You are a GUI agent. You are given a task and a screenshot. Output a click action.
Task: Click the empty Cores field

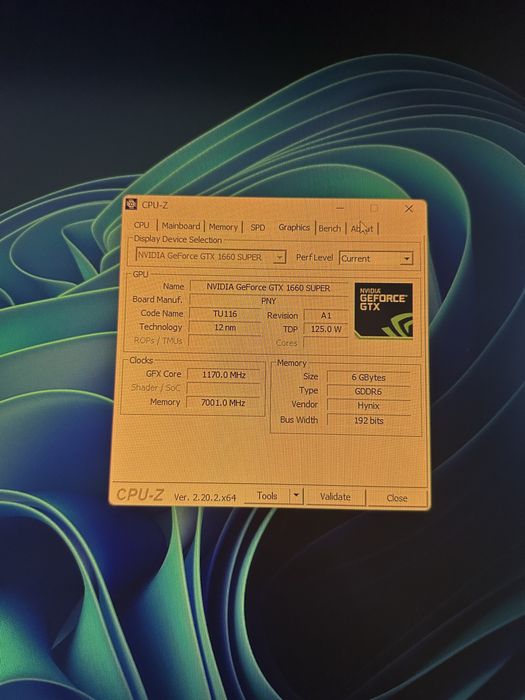(x=326, y=343)
